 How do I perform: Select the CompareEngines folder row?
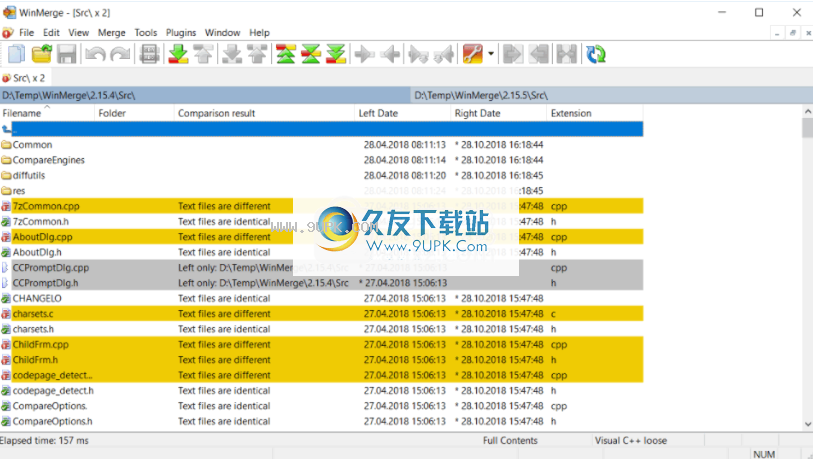point(321,160)
